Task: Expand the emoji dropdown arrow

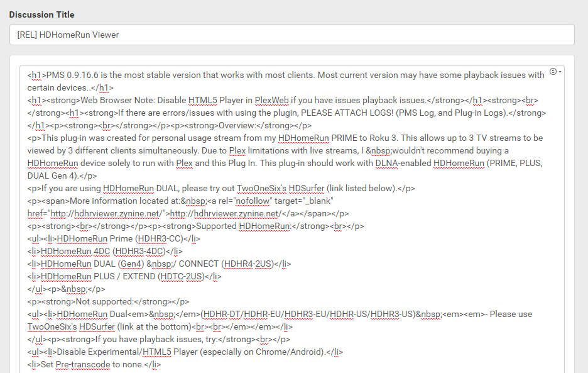Action: (560, 72)
